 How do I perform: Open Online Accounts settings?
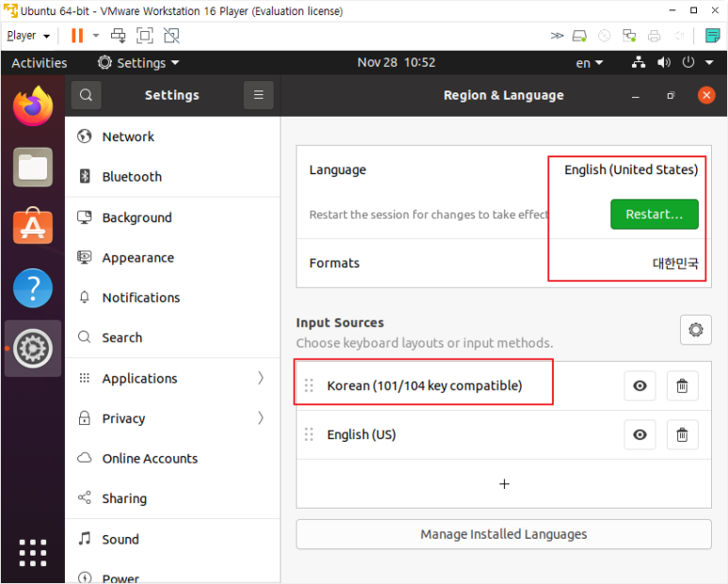coord(172,459)
